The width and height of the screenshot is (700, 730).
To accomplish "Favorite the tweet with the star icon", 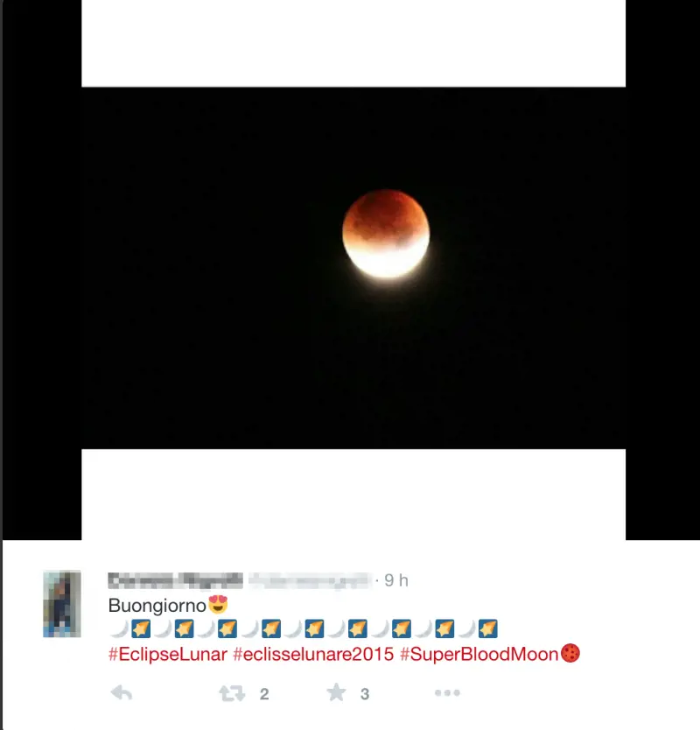I will pyautogui.click(x=336, y=692).
